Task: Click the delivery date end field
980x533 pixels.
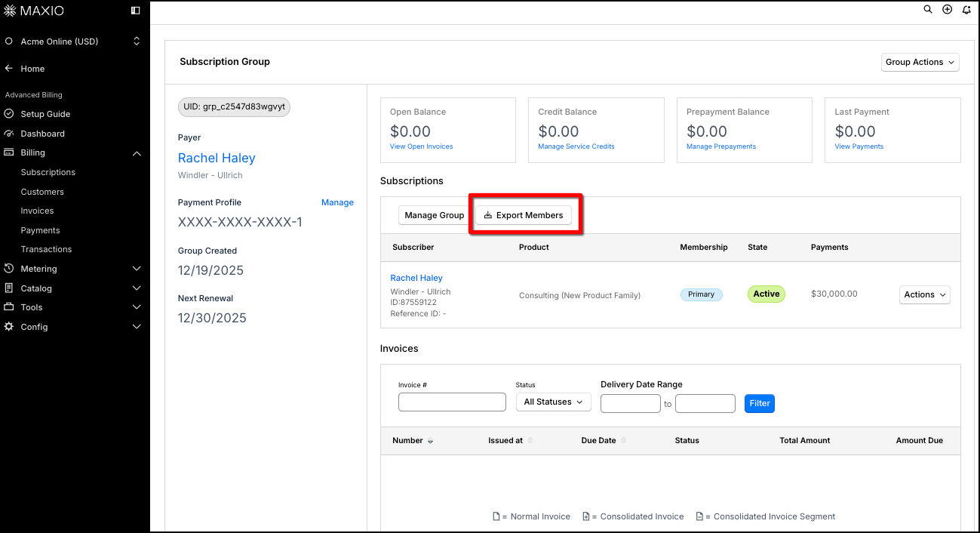Action: click(x=705, y=404)
